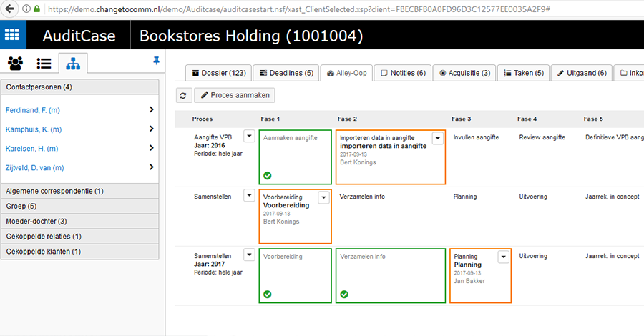Click Bert Konings in Importeren data box
The width and height of the screenshot is (644, 336).
pyautogui.click(x=358, y=162)
